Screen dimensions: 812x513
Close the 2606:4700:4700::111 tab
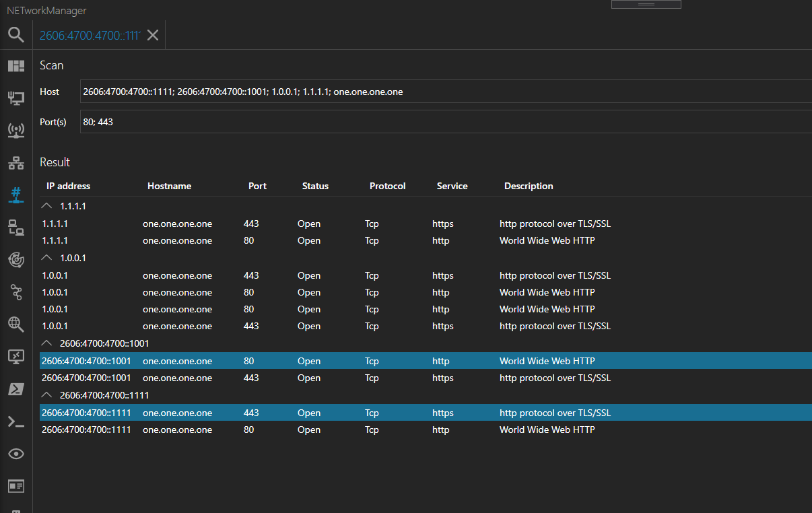tap(153, 35)
